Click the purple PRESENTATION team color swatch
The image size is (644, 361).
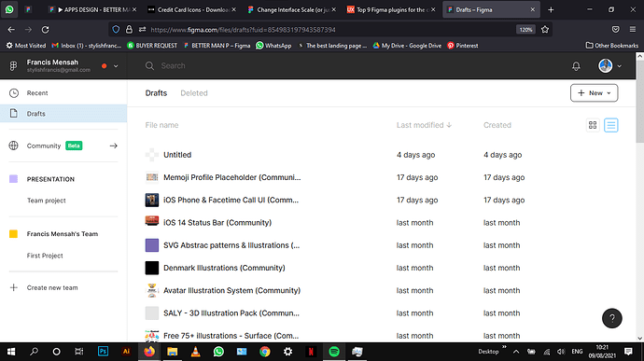click(13, 179)
